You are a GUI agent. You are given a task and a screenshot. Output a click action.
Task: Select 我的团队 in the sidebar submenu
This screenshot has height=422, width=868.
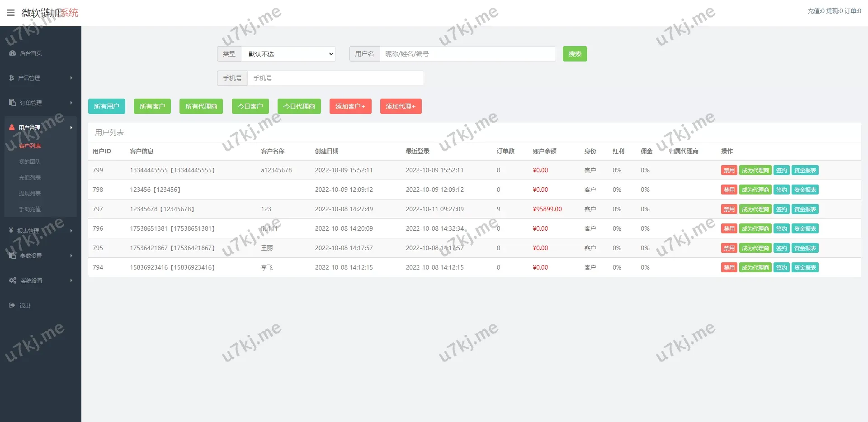30,162
